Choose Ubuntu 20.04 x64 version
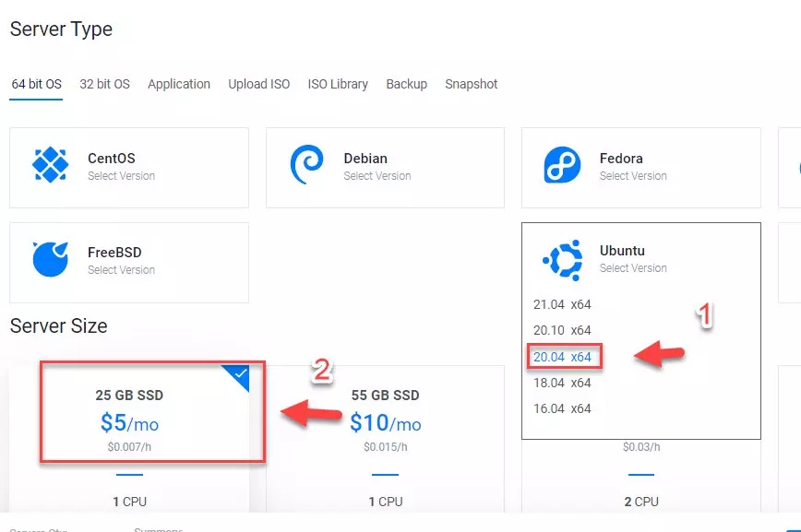801x532 pixels. 562,357
